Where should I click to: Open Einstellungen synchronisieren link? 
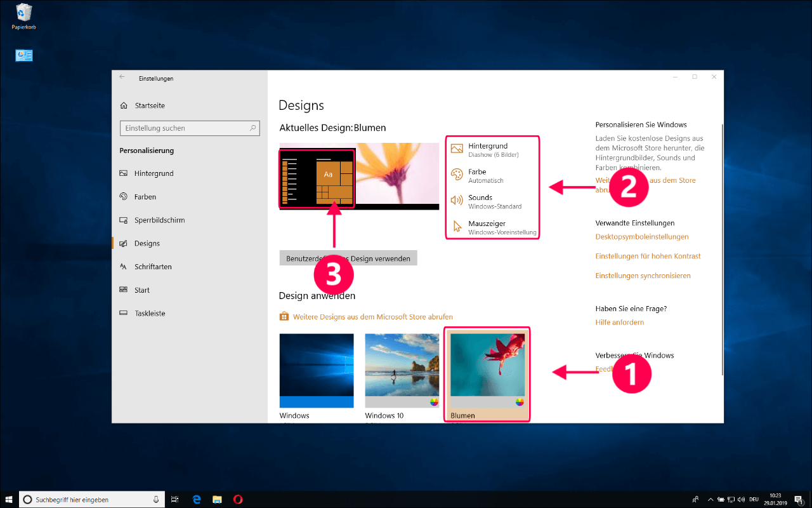[x=643, y=276]
